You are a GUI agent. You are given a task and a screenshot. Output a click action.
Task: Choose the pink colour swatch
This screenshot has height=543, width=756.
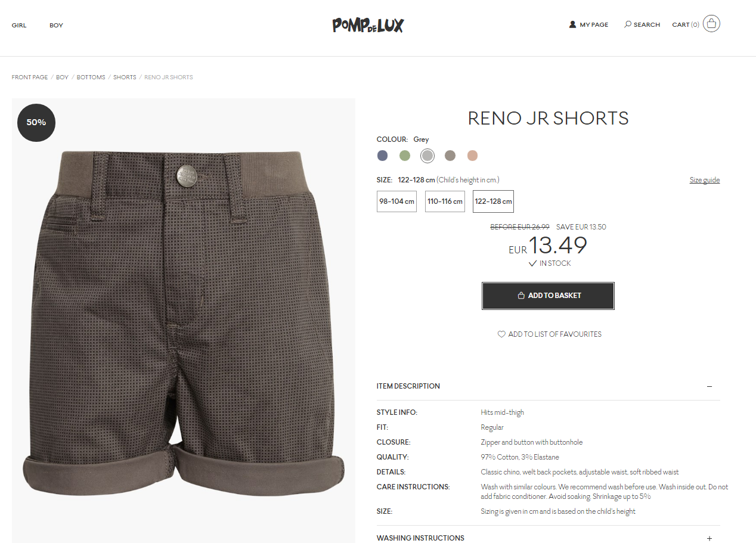472,156
